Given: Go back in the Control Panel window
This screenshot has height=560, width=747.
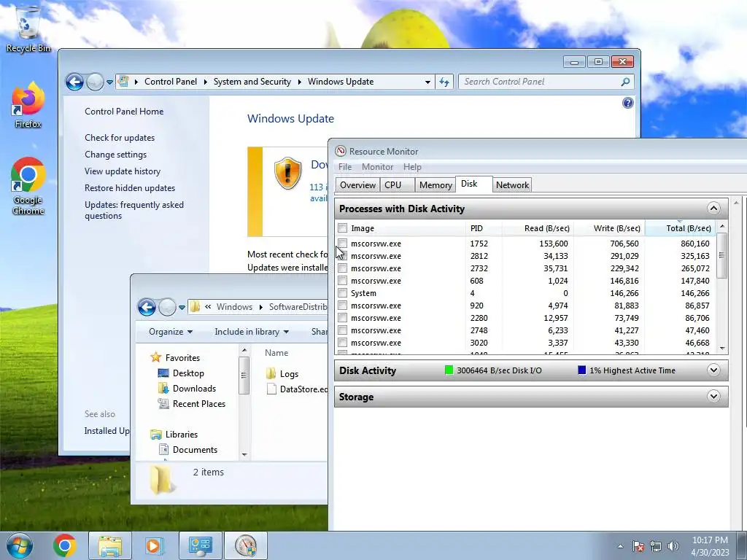Looking at the screenshot, I should coord(75,82).
